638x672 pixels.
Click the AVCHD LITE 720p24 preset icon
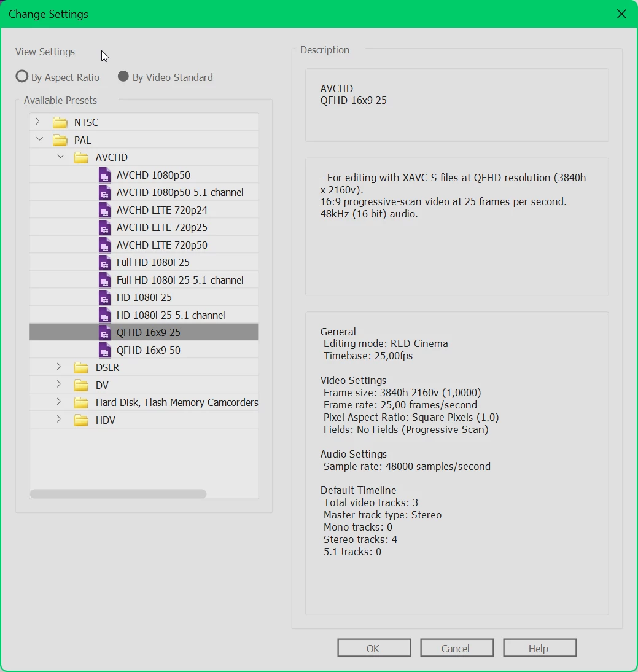point(104,211)
